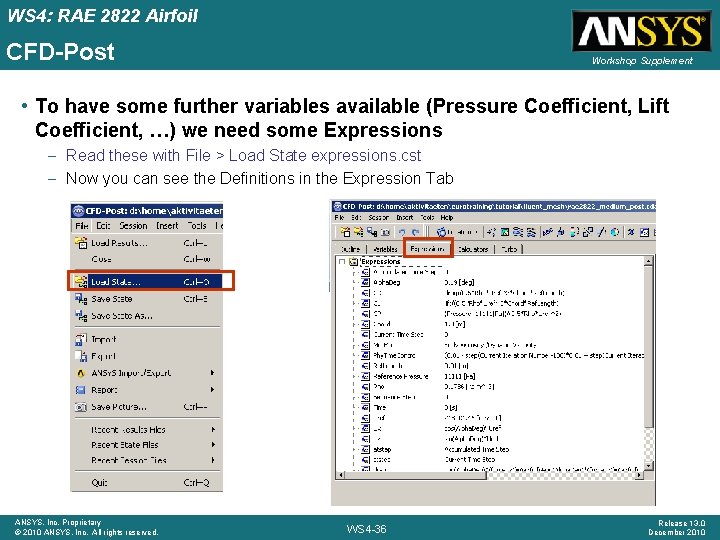Image resolution: width=720 pixels, height=540 pixels.
Task: Click the scroll down arrow of expressions list
Action: point(648,466)
